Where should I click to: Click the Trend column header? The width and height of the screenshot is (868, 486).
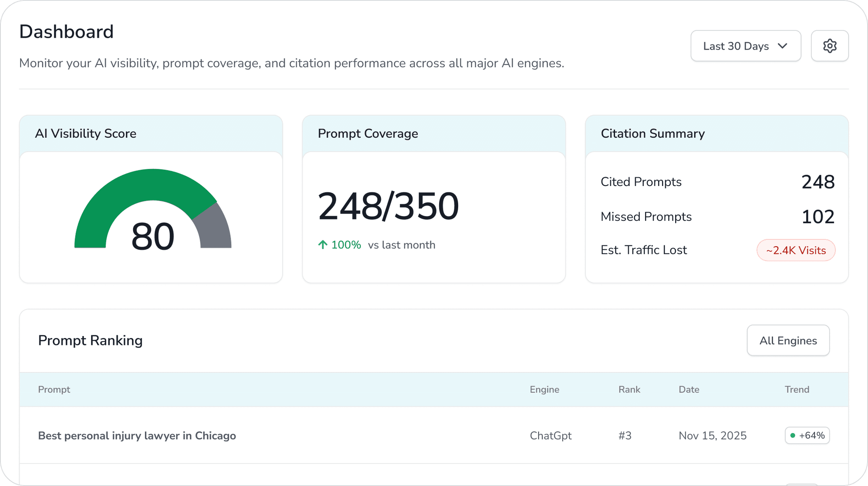pyautogui.click(x=797, y=389)
